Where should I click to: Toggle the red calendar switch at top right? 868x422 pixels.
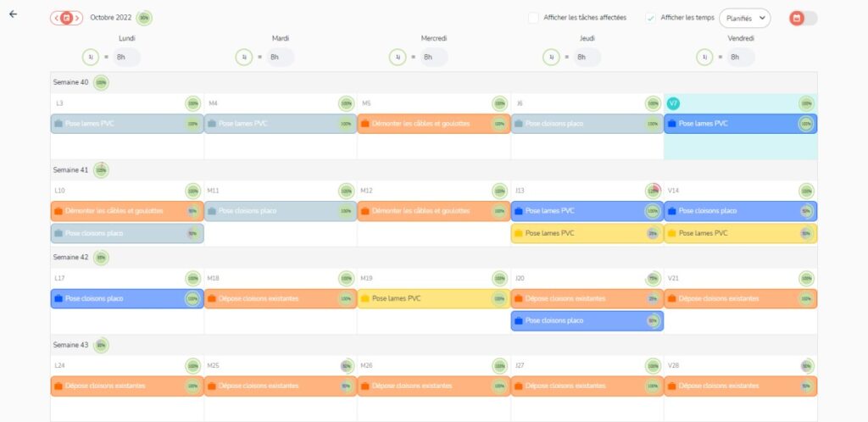click(803, 18)
